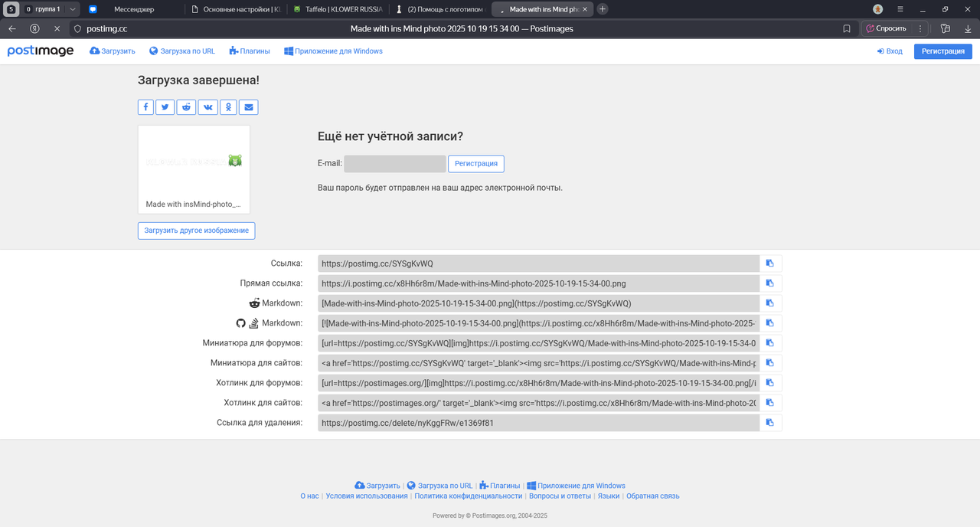Click the Вход login link

(x=890, y=51)
